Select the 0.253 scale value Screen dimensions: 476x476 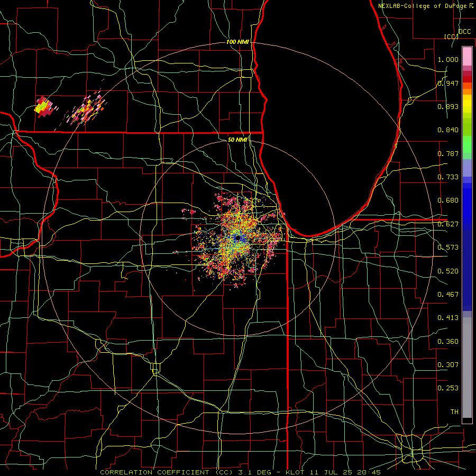[448, 388]
